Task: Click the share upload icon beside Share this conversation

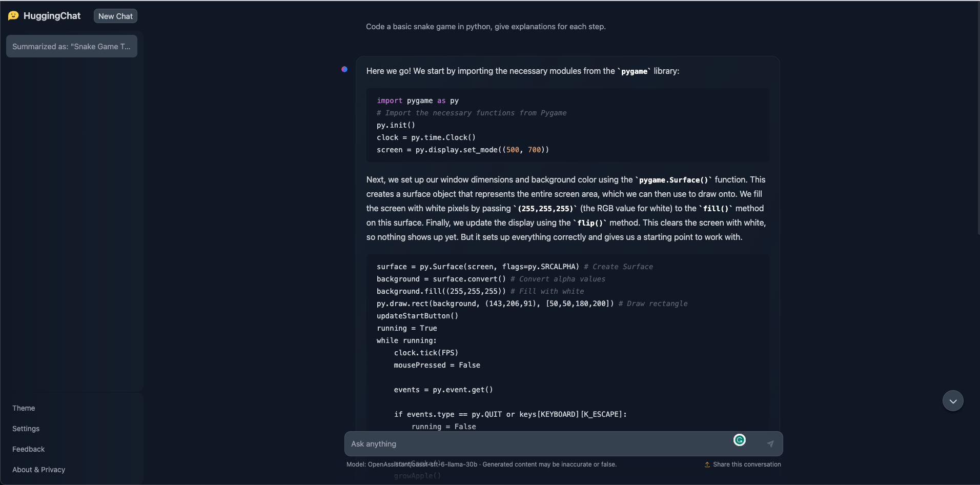Action: pyautogui.click(x=707, y=464)
